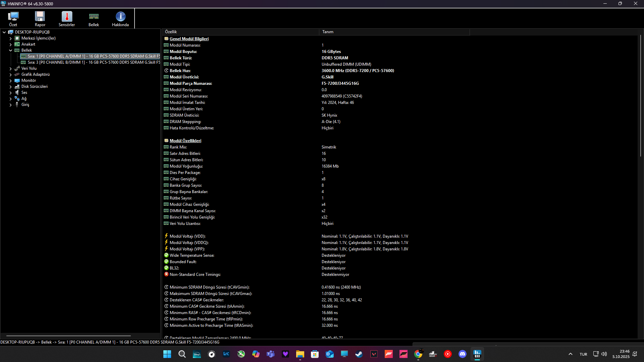
Task: Launch Valorant from the taskbar
Action: click(374, 354)
